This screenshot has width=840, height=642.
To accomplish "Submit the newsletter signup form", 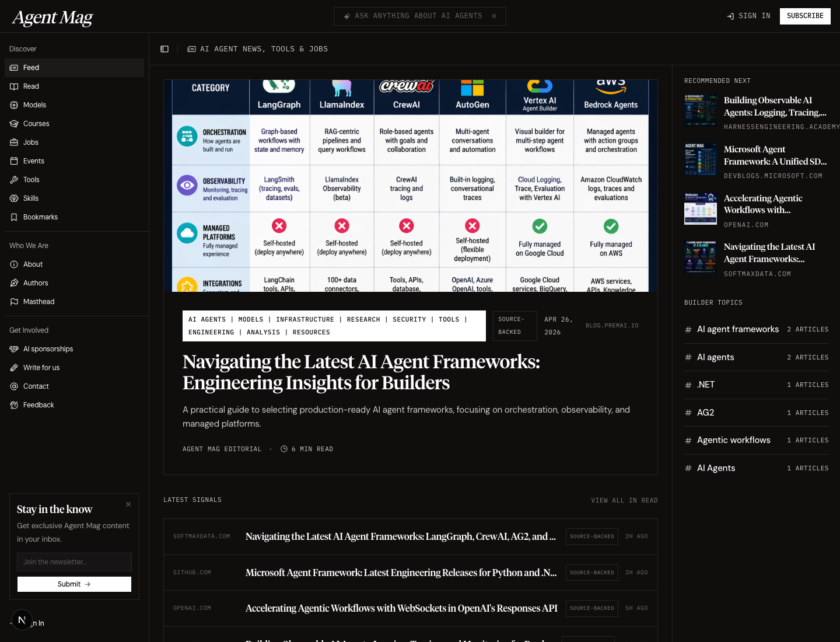I will click(x=74, y=584).
